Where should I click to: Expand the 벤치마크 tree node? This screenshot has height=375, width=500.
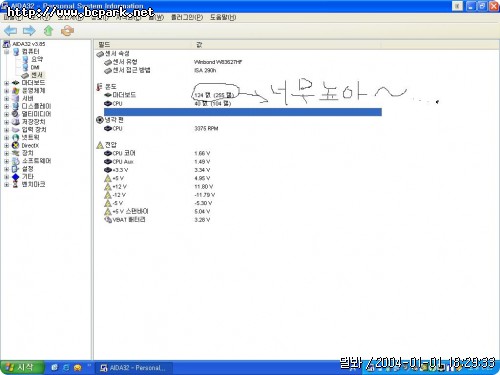pyautogui.click(x=6, y=185)
